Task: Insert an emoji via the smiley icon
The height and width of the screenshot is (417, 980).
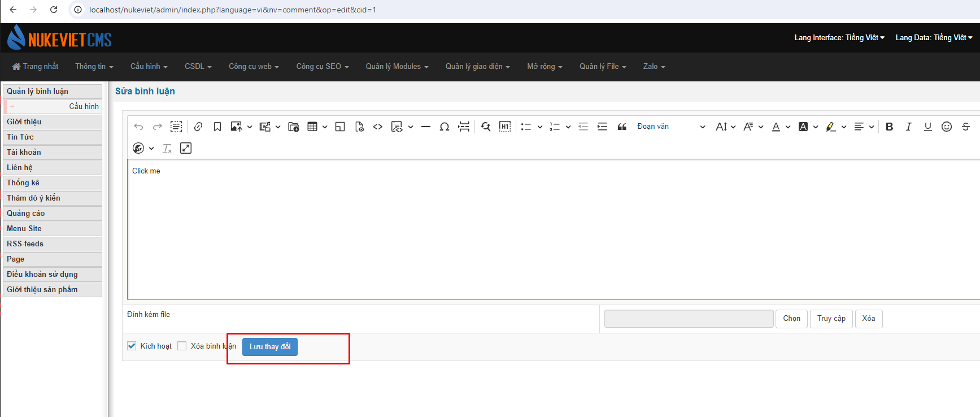Action: pyautogui.click(x=947, y=127)
